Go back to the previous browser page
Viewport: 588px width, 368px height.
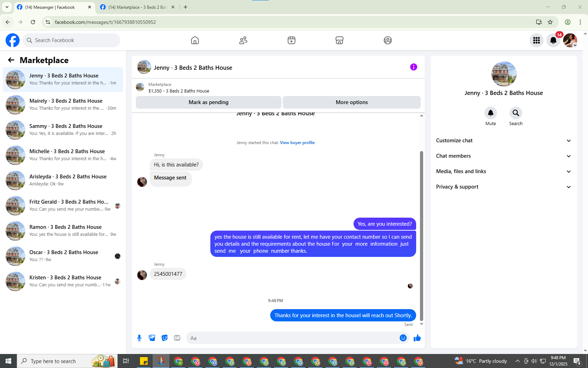8,22
